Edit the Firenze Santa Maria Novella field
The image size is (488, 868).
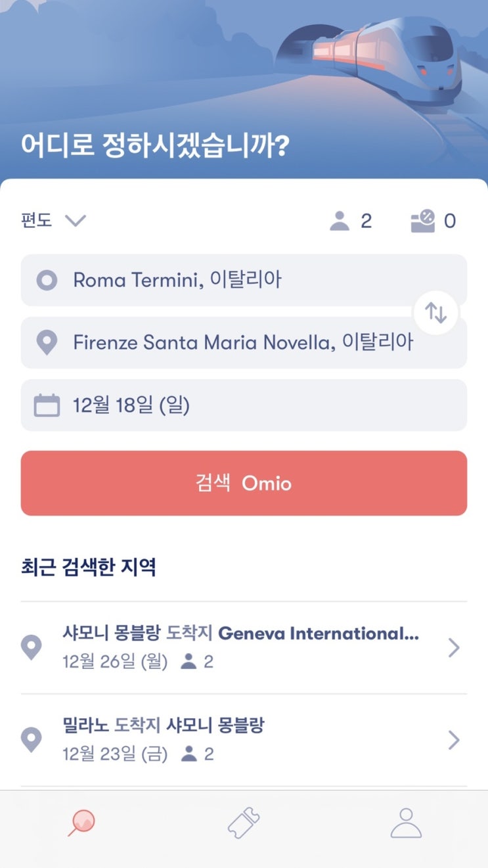click(x=244, y=342)
